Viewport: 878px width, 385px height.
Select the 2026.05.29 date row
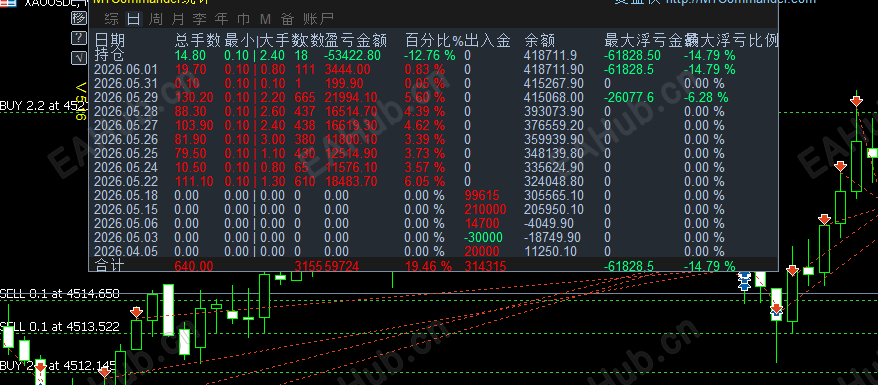(126, 97)
